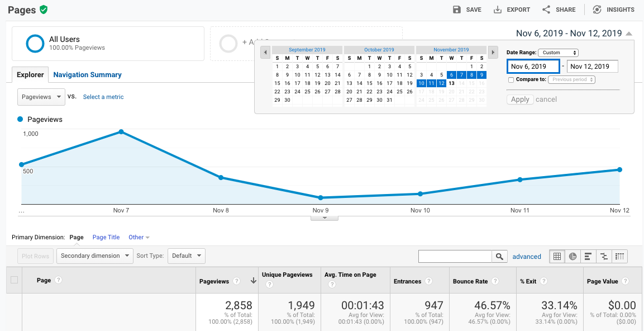Select Page Title primary dimension
The width and height of the screenshot is (644, 331).
click(106, 237)
